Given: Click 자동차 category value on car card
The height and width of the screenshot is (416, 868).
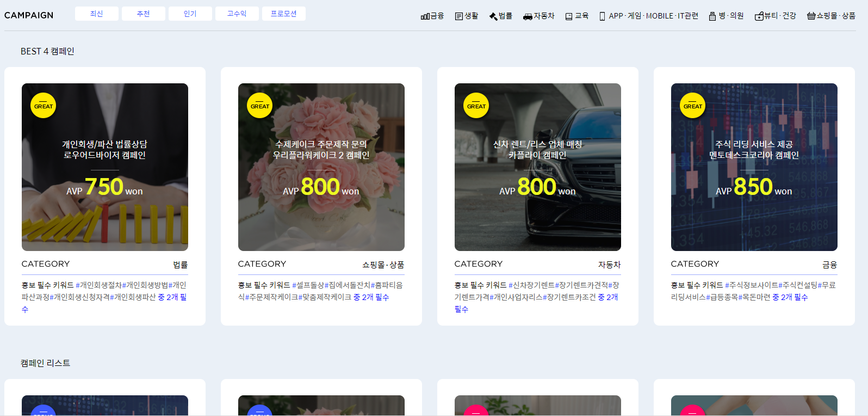Looking at the screenshot, I should click(610, 265).
